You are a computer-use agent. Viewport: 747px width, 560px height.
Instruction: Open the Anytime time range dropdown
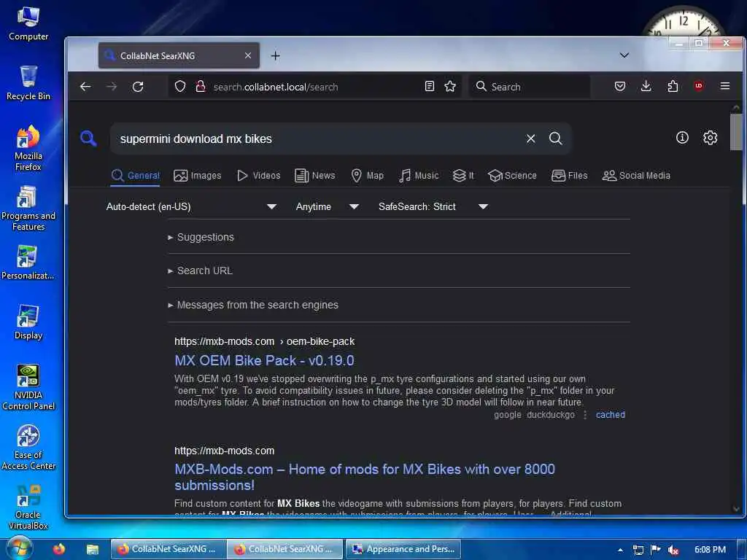pyautogui.click(x=327, y=206)
